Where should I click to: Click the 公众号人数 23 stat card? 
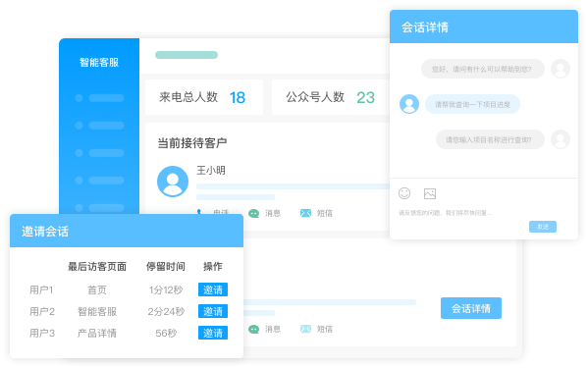coord(331,97)
